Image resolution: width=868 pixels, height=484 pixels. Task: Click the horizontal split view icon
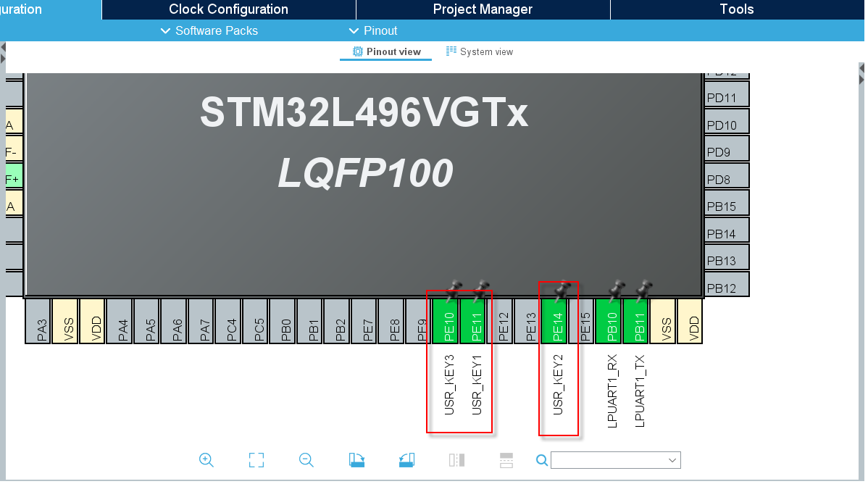[506, 460]
